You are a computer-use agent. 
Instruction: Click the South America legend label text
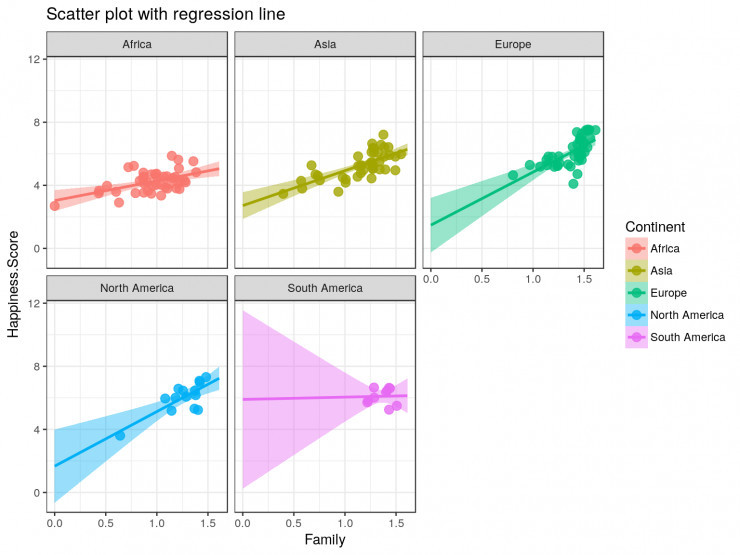point(685,337)
